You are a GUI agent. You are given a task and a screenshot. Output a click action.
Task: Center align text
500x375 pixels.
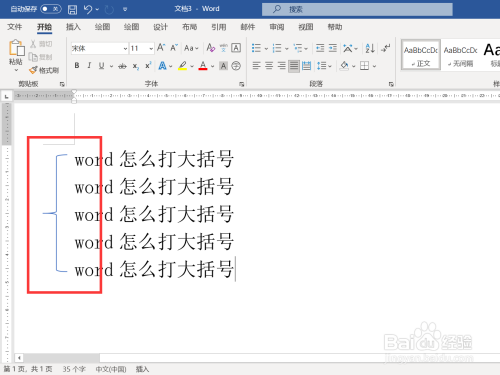[x=269, y=66]
